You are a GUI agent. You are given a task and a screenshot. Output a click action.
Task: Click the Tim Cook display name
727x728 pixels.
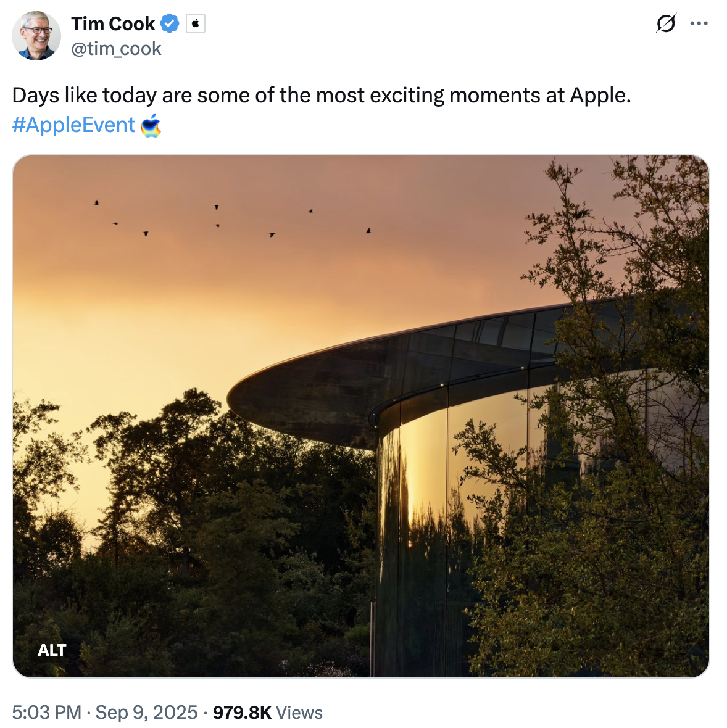(113, 23)
